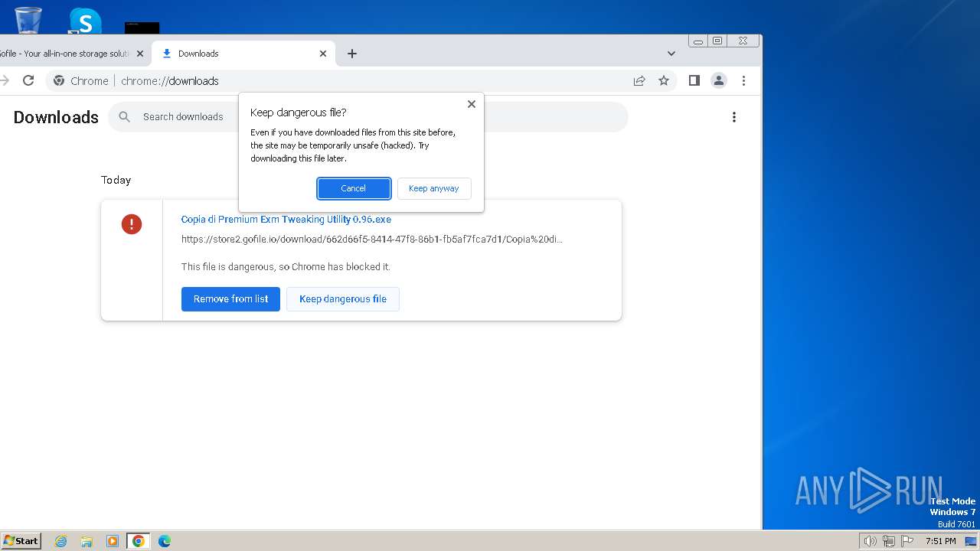Open the Windows Start menu

pos(21,541)
